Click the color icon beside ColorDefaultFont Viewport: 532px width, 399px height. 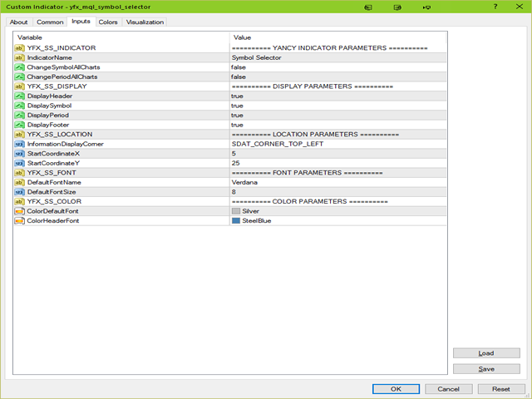[19, 211]
